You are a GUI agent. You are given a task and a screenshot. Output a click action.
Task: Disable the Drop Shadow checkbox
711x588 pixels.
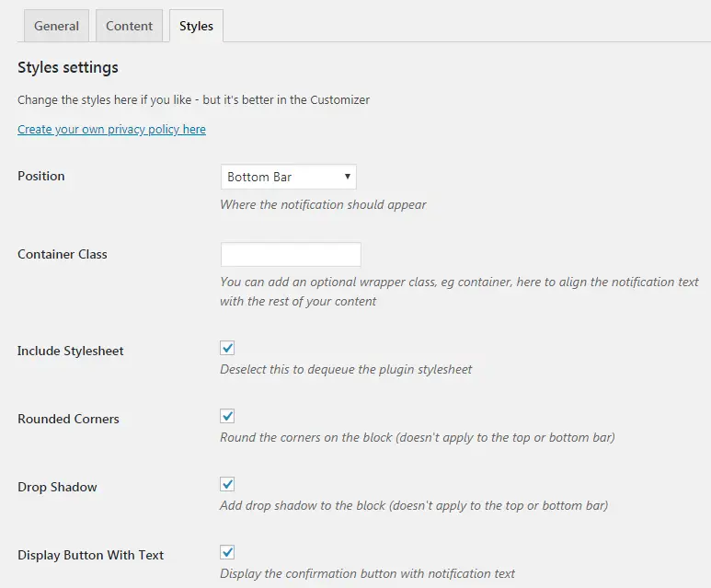[227, 484]
